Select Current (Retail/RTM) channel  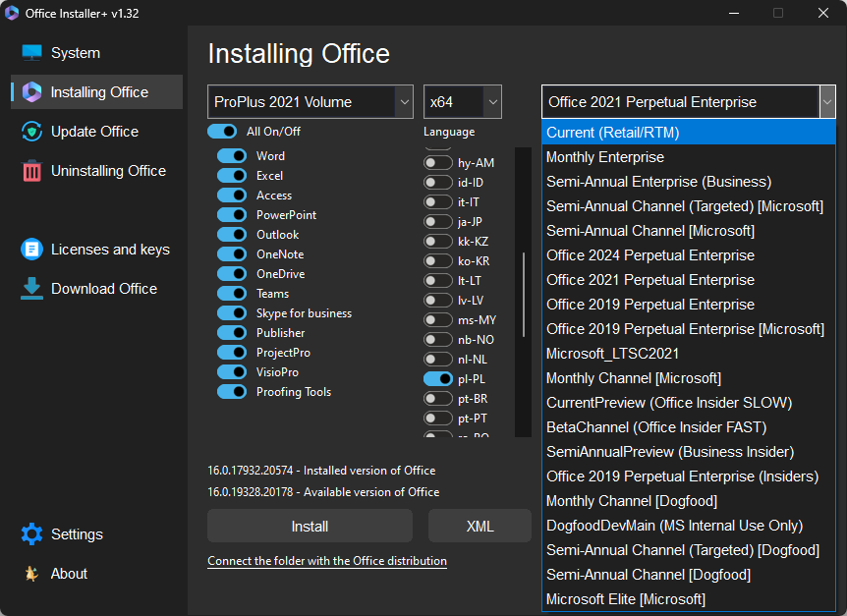click(x=688, y=133)
